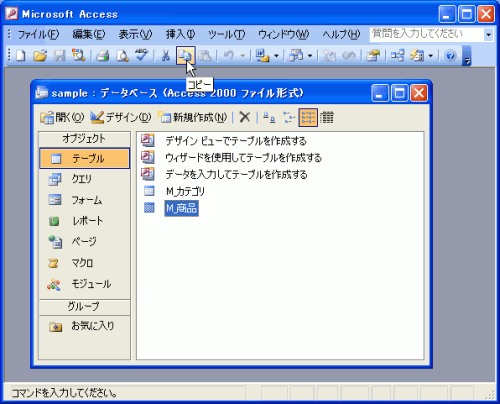
Task: Switch to Details view
Action: pyautogui.click(x=327, y=117)
